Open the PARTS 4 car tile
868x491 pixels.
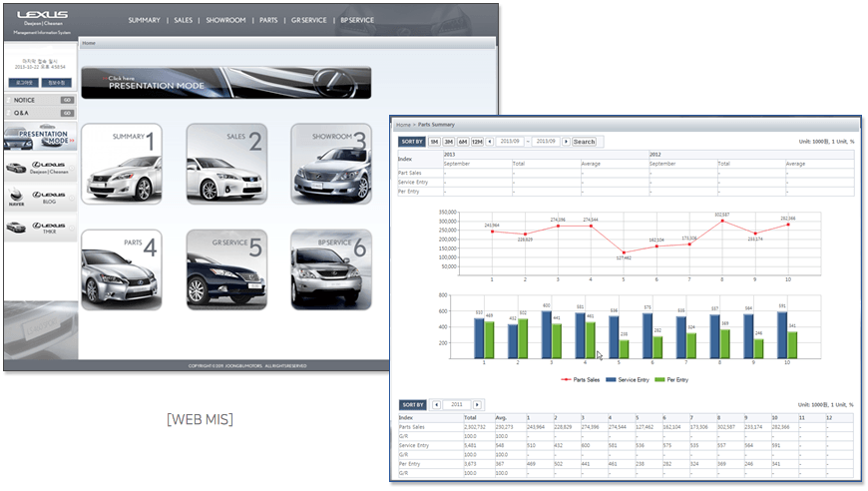(122, 270)
